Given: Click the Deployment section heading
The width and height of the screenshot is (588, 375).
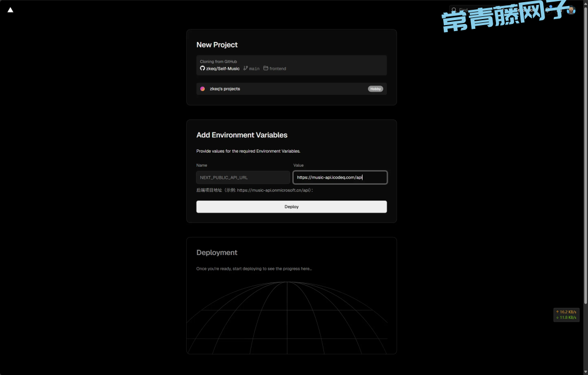Looking at the screenshot, I should pyautogui.click(x=217, y=253).
